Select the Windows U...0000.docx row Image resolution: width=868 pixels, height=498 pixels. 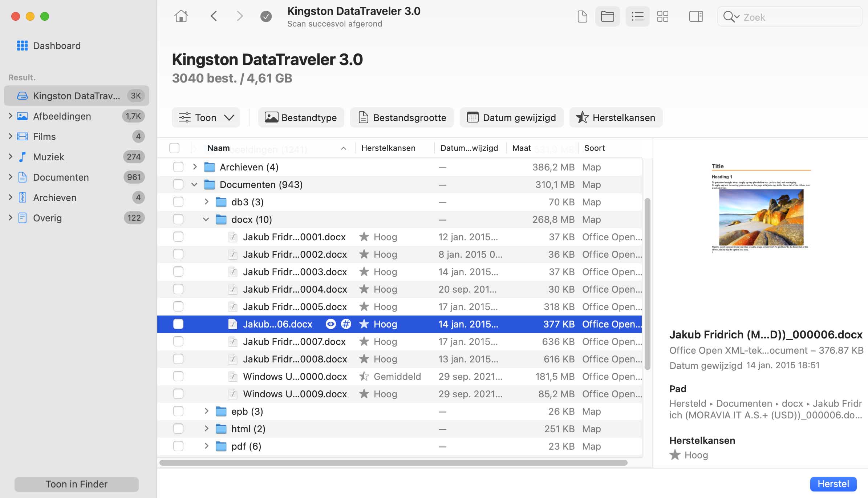click(399, 376)
